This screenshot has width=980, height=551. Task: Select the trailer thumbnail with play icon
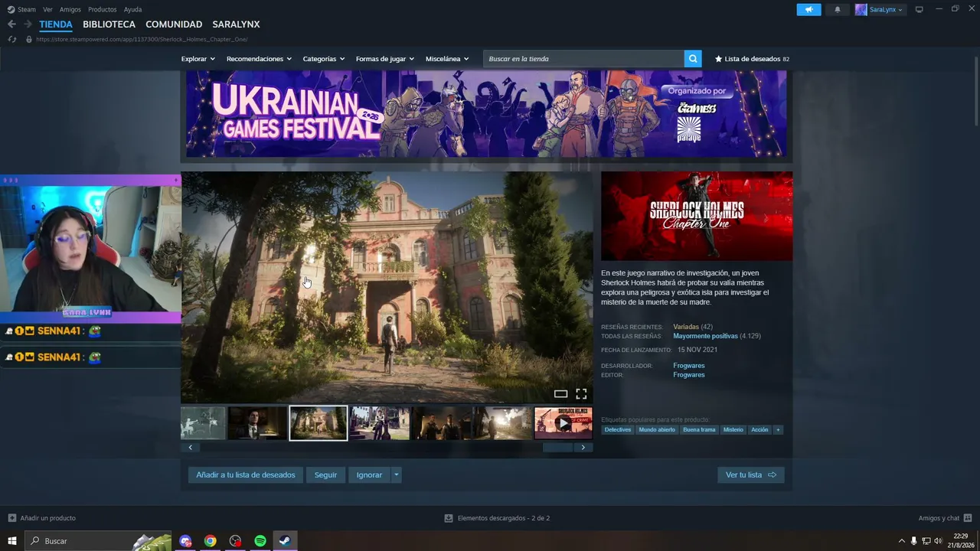(x=563, y=423)
